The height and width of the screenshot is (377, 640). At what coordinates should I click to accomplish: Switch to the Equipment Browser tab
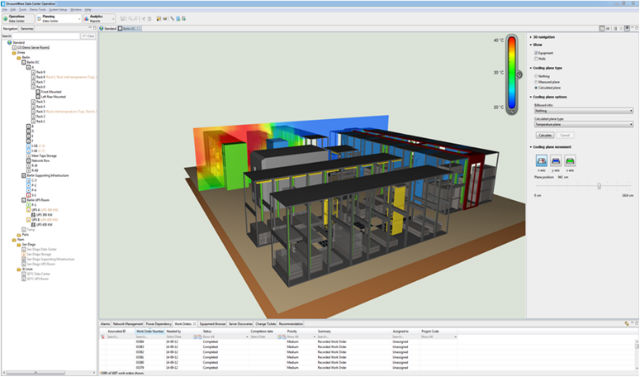click(x=212, y=324)
